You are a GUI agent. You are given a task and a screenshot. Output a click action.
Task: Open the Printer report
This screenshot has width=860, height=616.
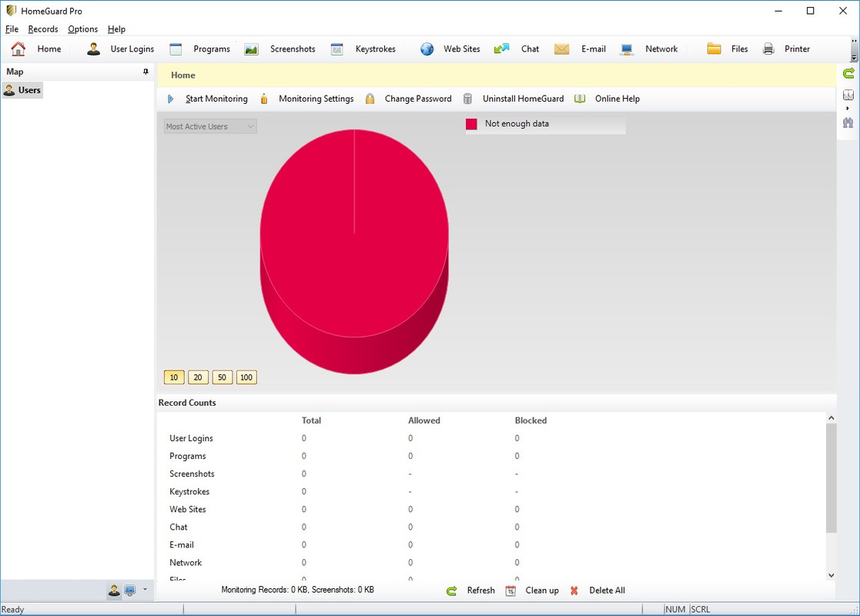(x=786, y=49)
